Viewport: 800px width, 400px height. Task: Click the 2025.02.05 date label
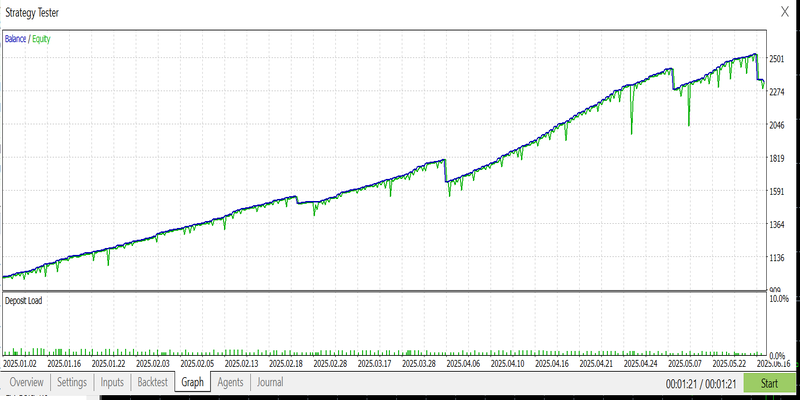point(197,364)
